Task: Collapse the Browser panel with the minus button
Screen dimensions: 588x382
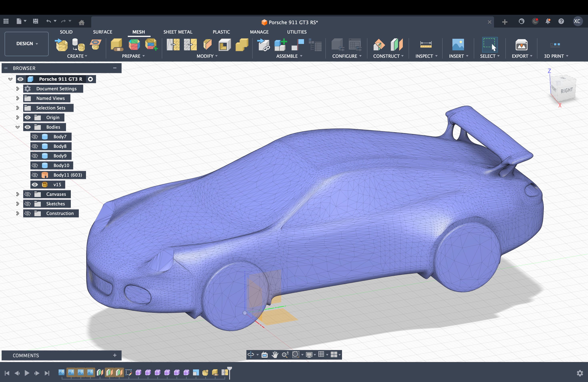Action: pos(115,68)
